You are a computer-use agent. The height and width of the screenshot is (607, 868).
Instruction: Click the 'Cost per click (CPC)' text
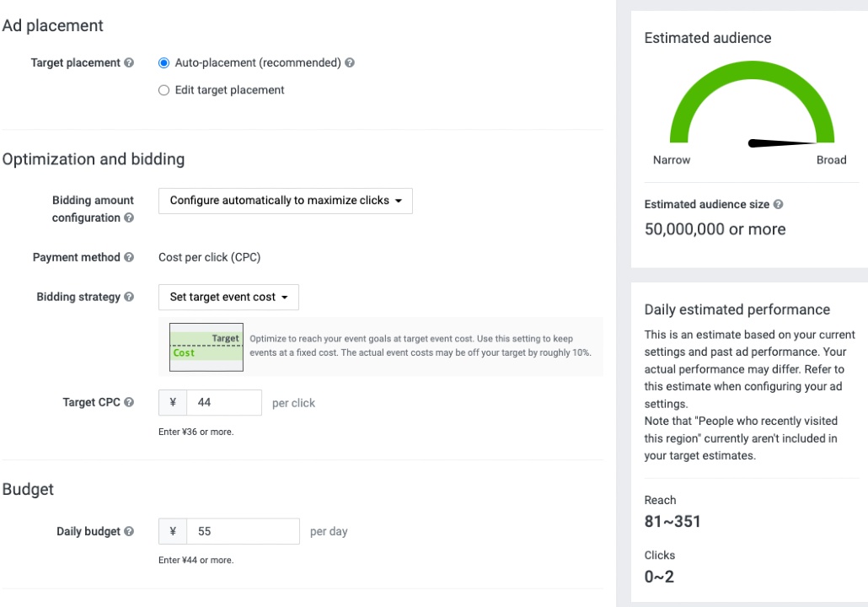209,257
